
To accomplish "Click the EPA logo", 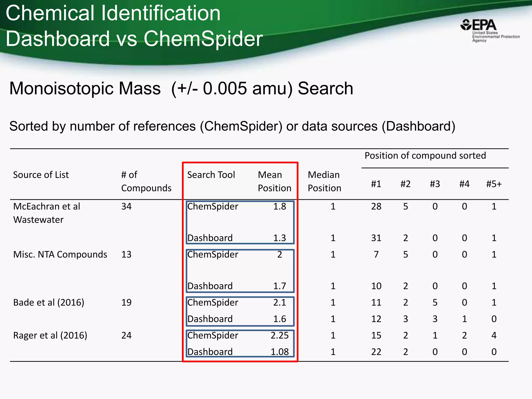I will (490, 30).
